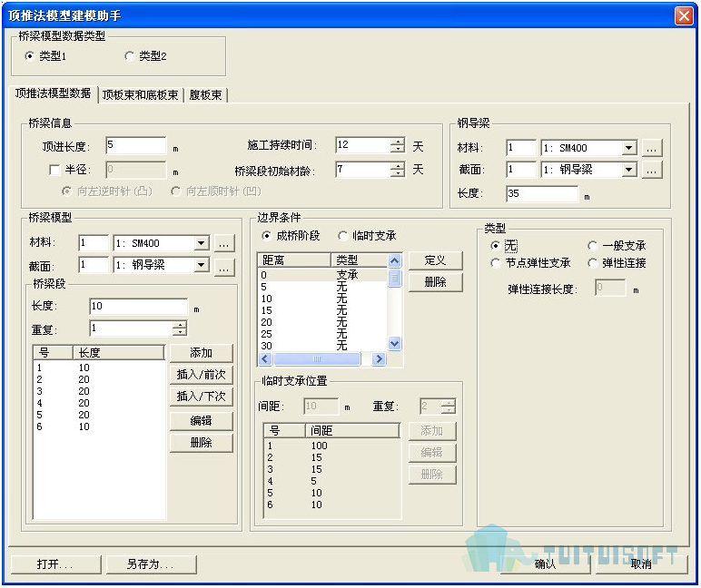Open the 钢导梁 材料 SM400 dropdown
701x588 pixels.
click(x=628, y=148)
